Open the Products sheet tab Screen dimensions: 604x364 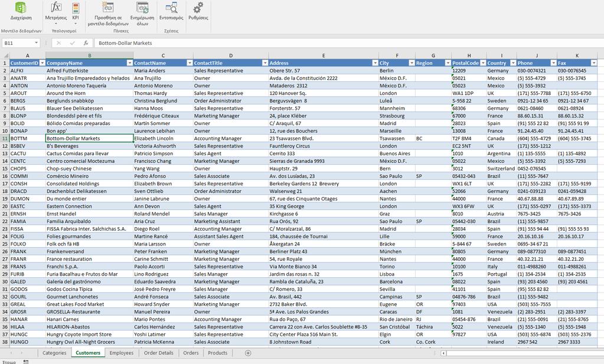(x=218, y=353)
